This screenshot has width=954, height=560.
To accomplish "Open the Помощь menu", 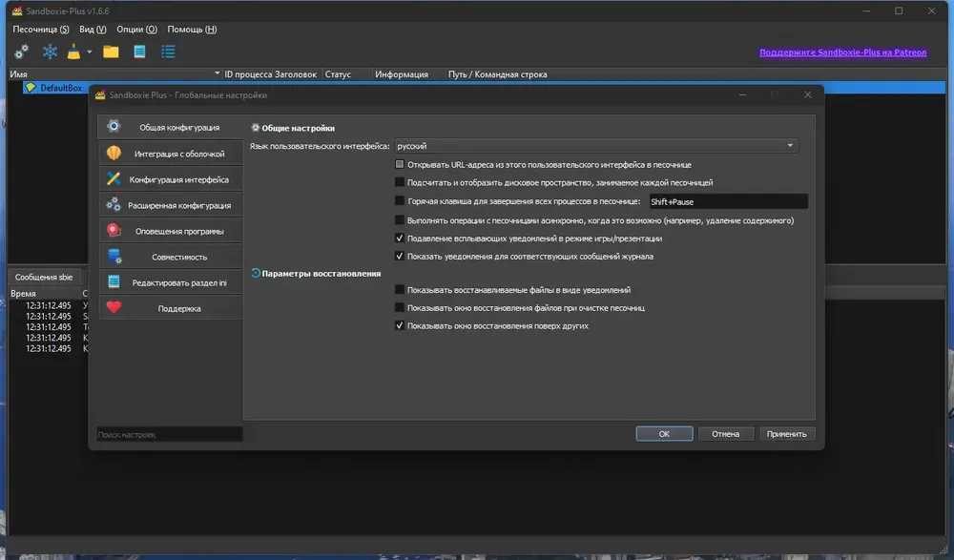I will click(x=192, y=30).
